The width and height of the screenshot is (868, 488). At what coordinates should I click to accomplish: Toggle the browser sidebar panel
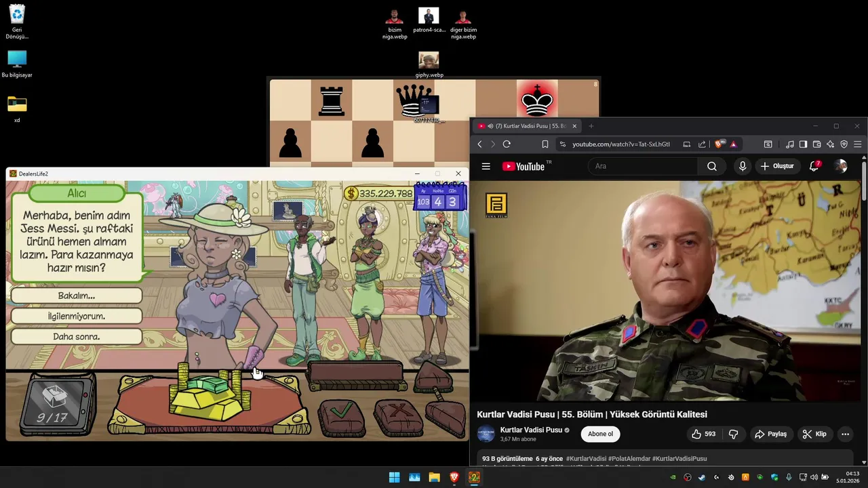coord(803,144)
